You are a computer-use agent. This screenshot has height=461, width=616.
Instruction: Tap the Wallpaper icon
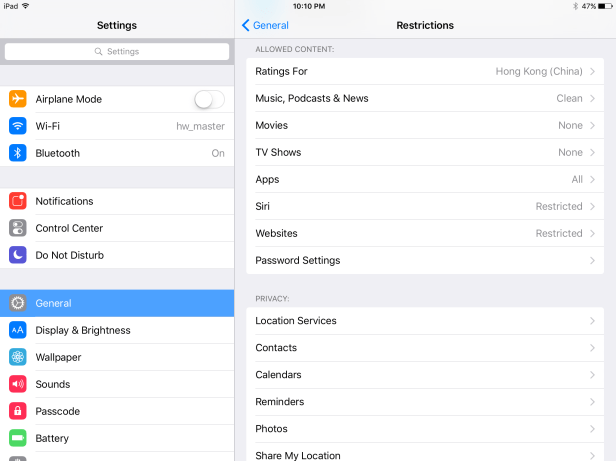17,357
